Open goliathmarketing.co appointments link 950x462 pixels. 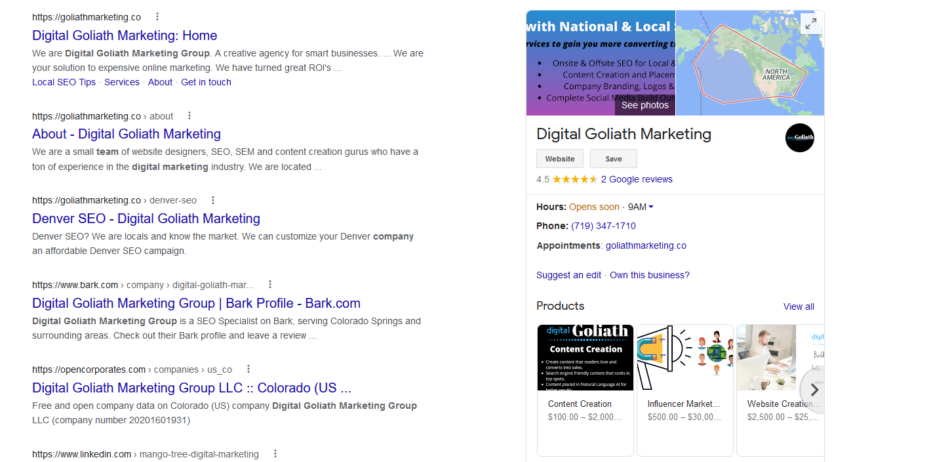pyautogui.click(x=646, y=246)
